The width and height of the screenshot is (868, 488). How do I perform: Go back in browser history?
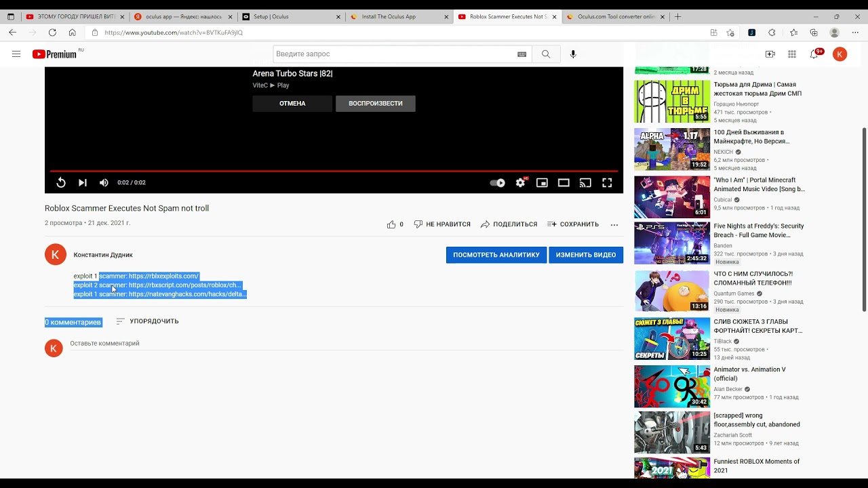click(x=12, y=33)
